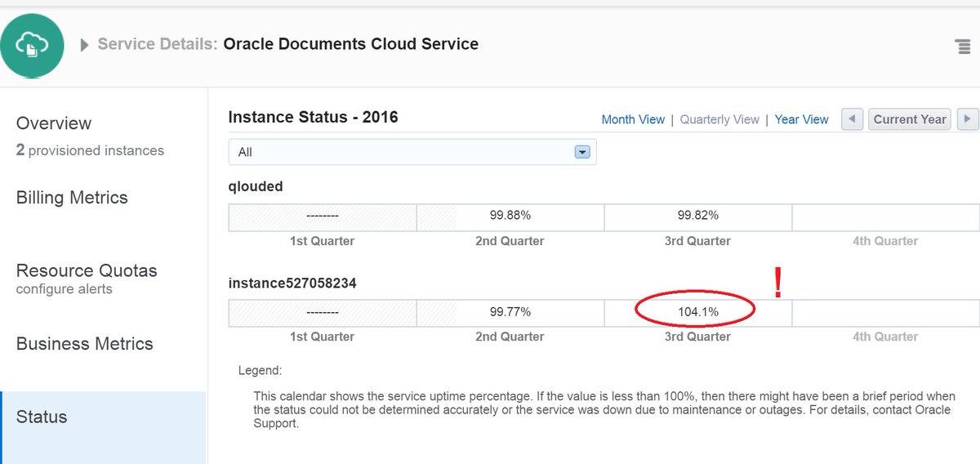Open the All instances dropdown
This screenshot has height=464, width=980.
click(412, 152)
